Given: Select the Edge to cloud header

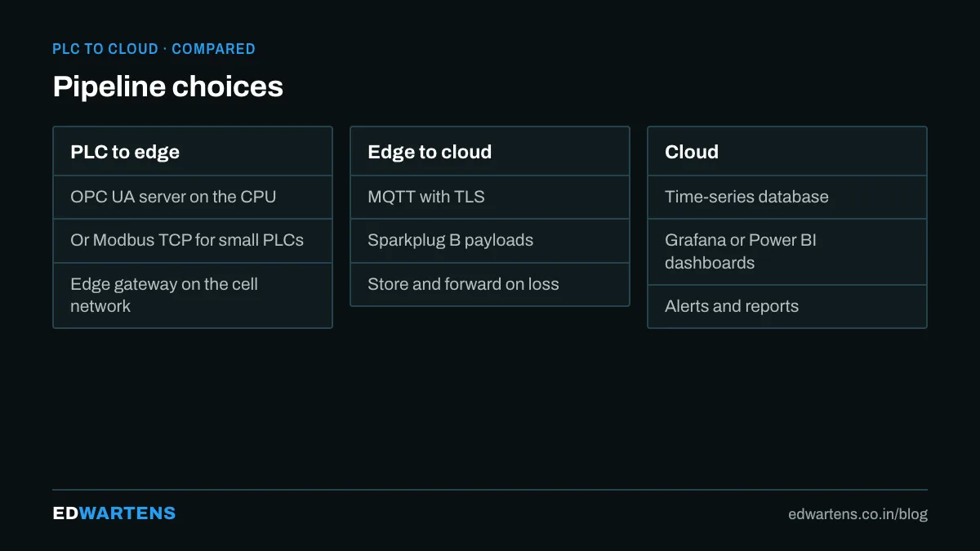Looking at the screenshot, I should 490,152.
